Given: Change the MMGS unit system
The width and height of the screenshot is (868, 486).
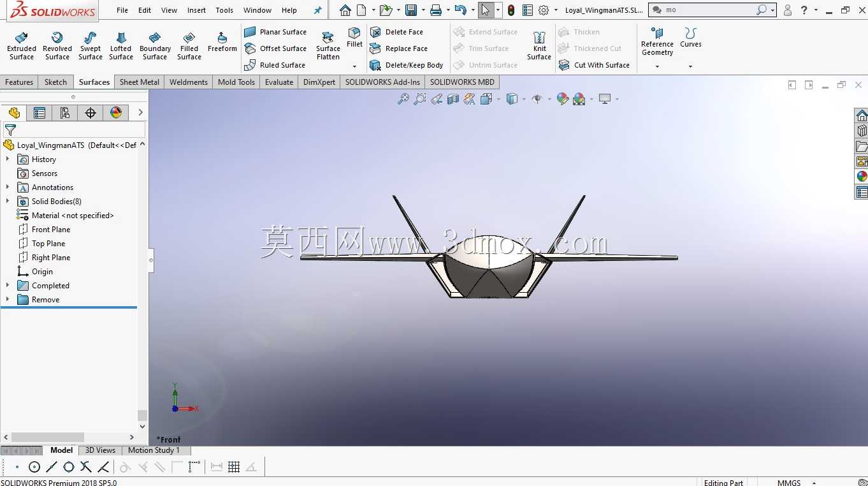Looking at the screenshot, I should pyautogui.click(x=789, y=483).
